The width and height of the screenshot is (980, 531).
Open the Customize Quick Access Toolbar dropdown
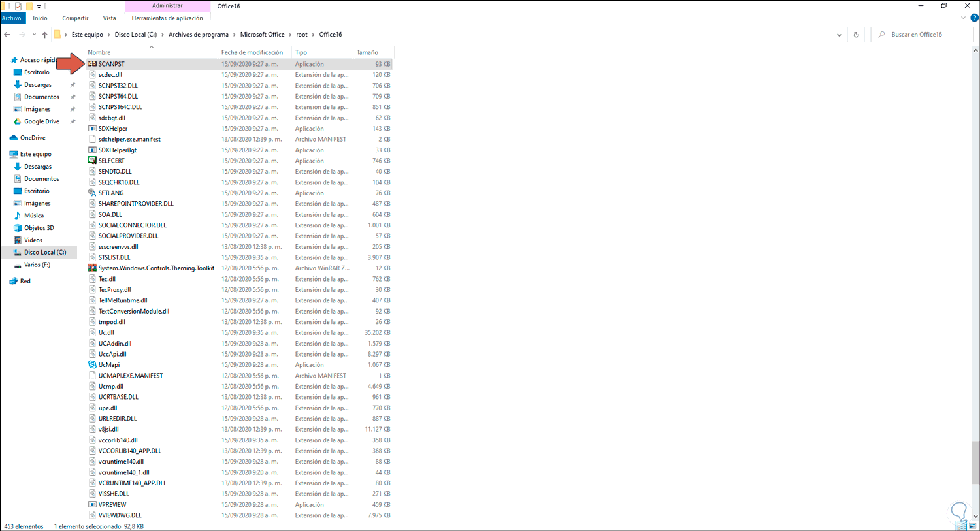click(39, 7)
